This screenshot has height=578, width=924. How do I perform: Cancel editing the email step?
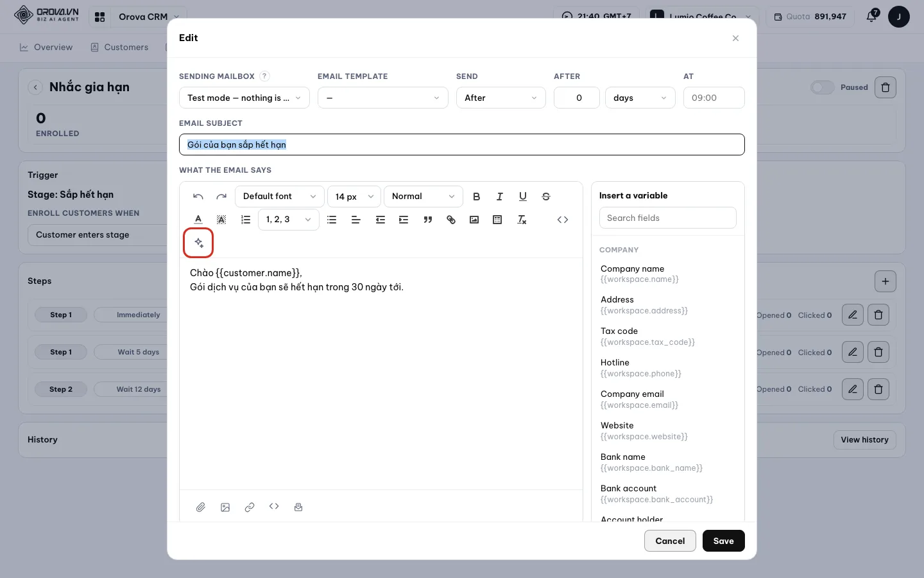tap(670, 541)
